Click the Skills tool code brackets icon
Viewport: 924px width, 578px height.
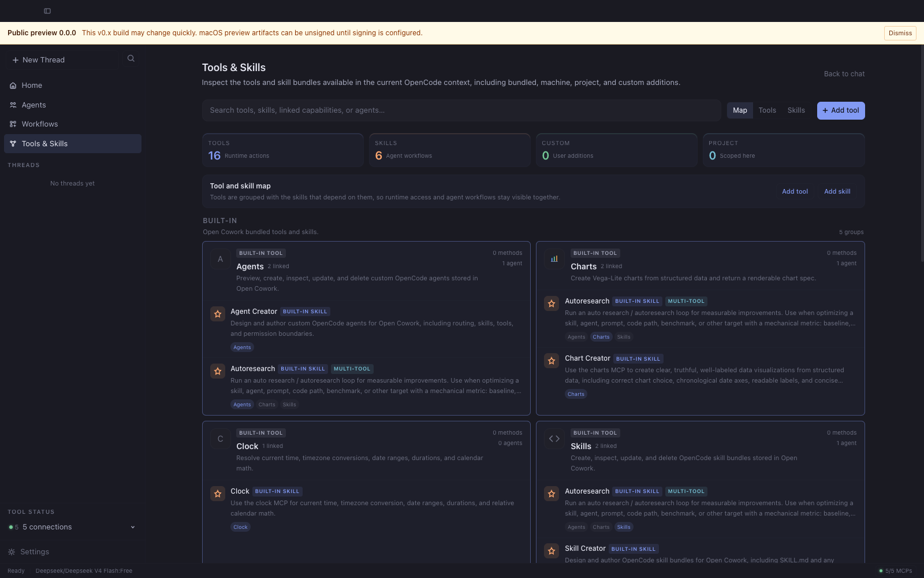click(554, 439)
